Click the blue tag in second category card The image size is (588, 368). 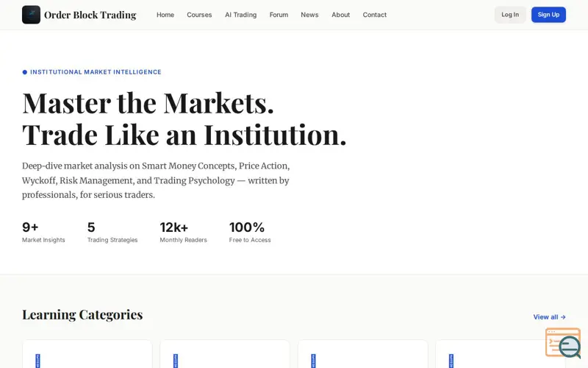[x=176, y=361]
